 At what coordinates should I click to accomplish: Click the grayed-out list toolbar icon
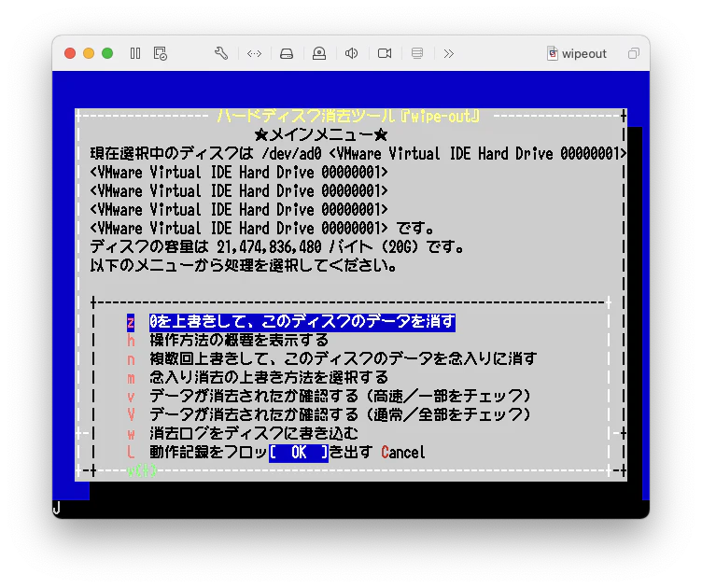coord(417,54)
